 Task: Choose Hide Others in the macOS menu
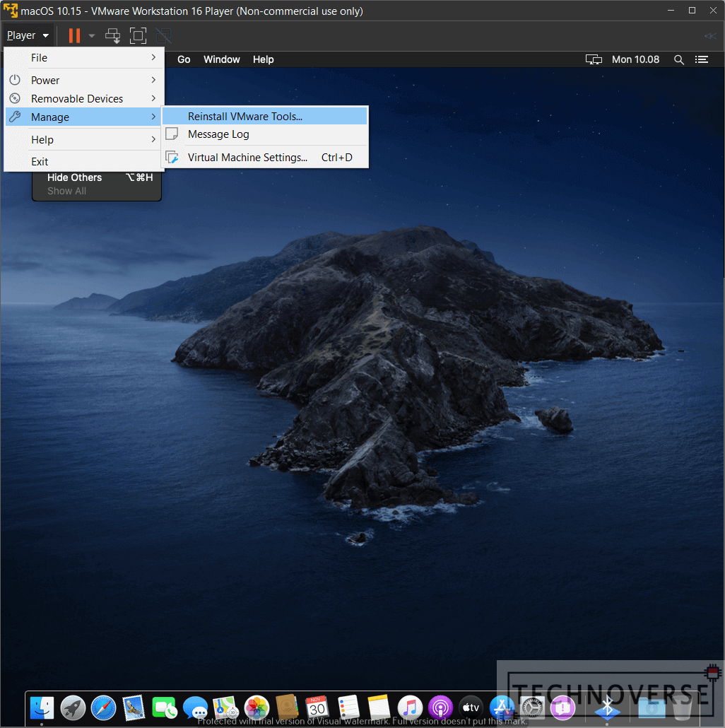(x=97, y=177)
